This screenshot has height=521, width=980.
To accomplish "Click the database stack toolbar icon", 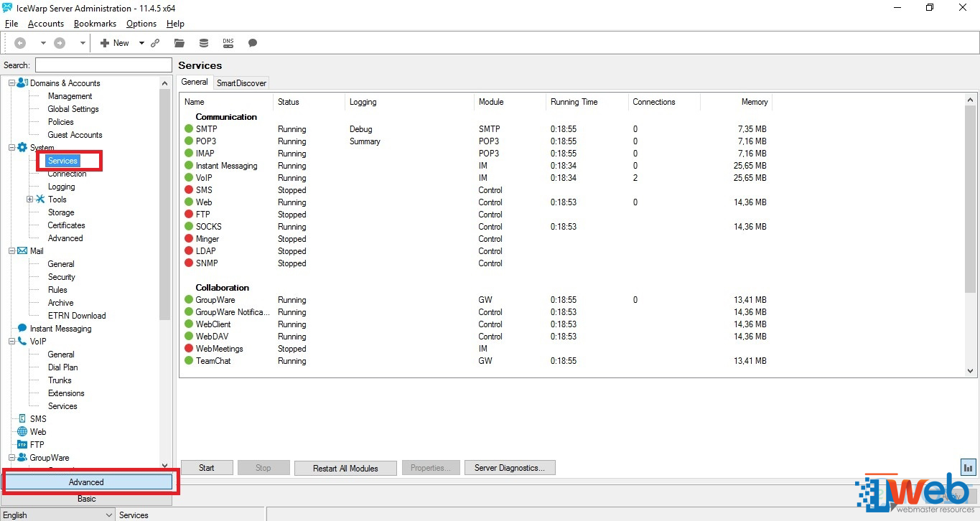I will click(x=204, y=43).
